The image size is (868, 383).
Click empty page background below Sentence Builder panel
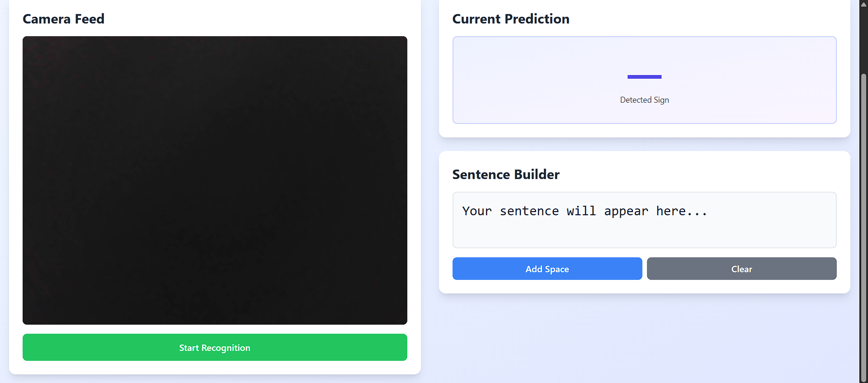[644, 339]
